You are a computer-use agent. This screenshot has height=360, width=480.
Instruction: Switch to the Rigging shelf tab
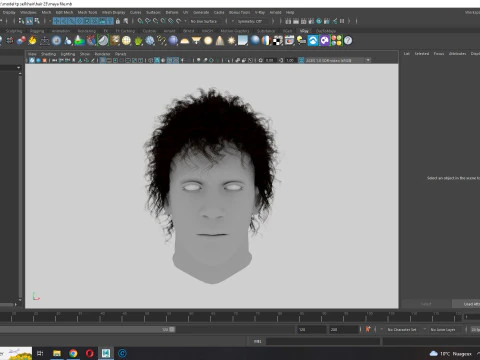[37, 31]
